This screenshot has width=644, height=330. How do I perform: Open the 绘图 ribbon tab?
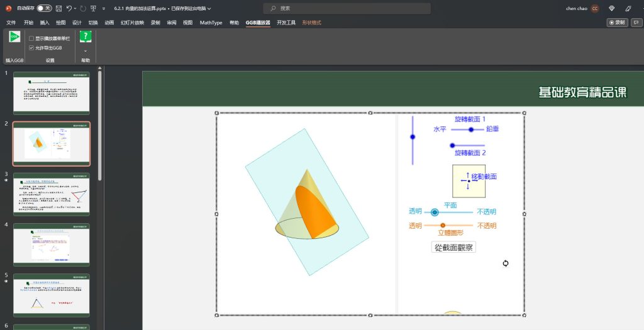click(61, 23)
